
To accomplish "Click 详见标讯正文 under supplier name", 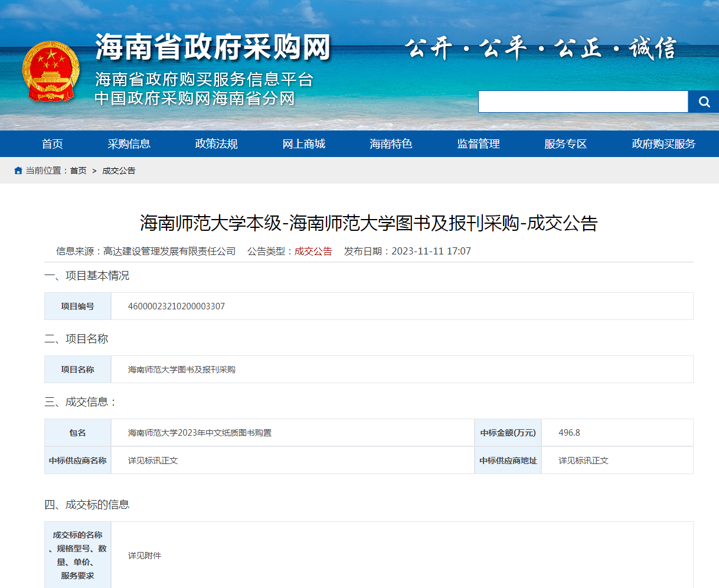I will pos(153,460).
